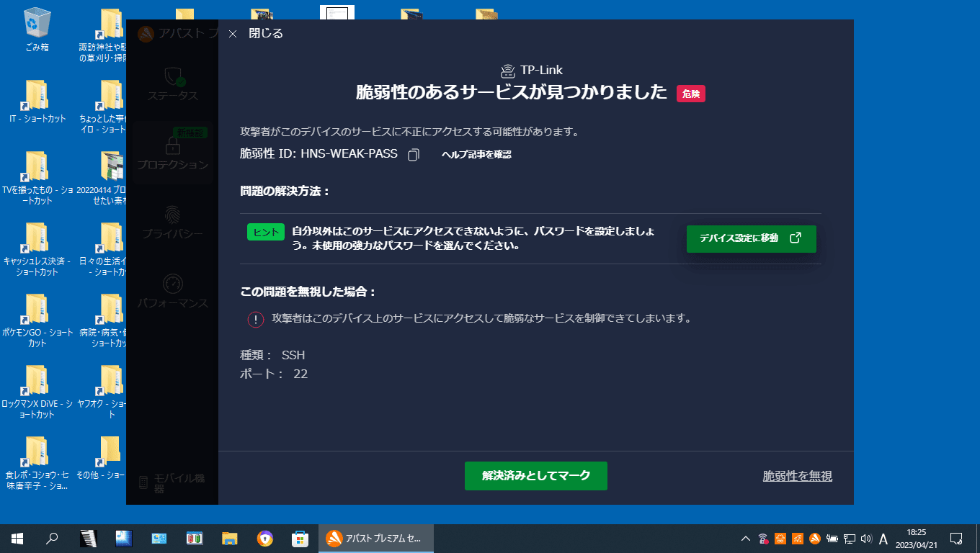Click the text ポート: 22
Image resolution: width=980 pixels, height=553 pixels.
(x=274, y=374)
